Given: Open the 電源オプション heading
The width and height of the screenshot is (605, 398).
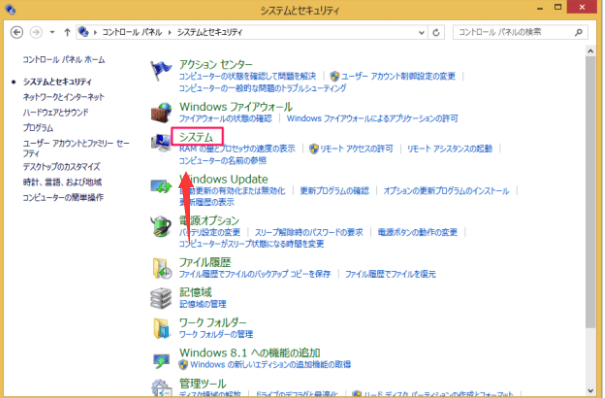Looking at the screenshot, I should pos(209,220).
